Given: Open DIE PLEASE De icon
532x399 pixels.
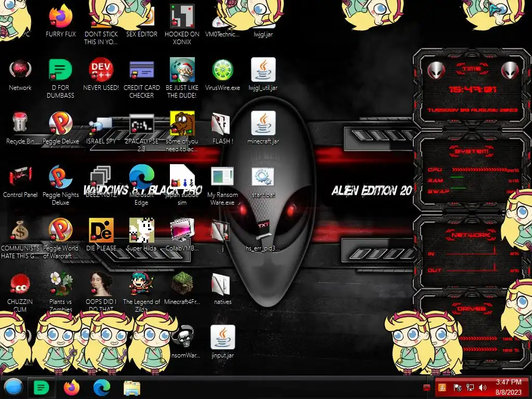Looking at the screenshot, I should 101,230.
